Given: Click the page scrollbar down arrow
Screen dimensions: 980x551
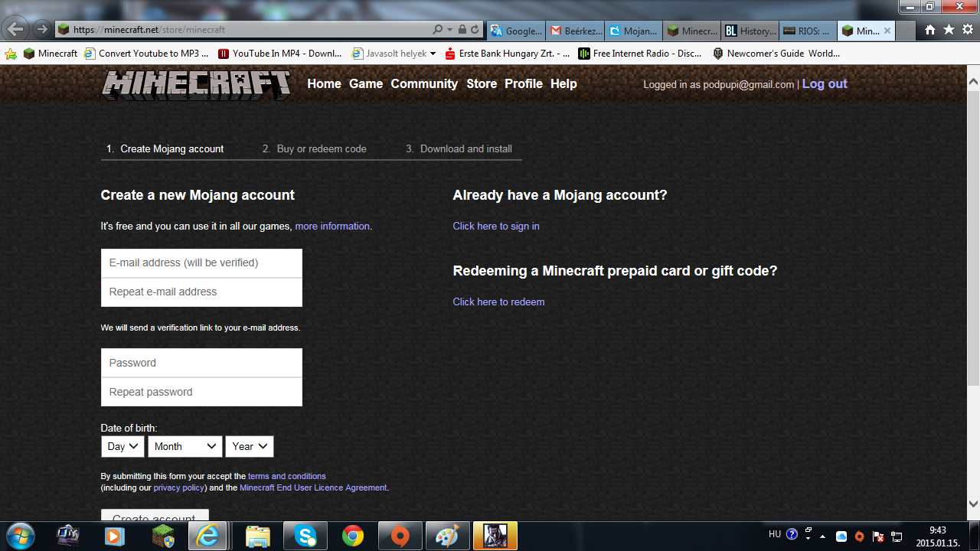Looking at the screenshot, I should click(973, 504).
